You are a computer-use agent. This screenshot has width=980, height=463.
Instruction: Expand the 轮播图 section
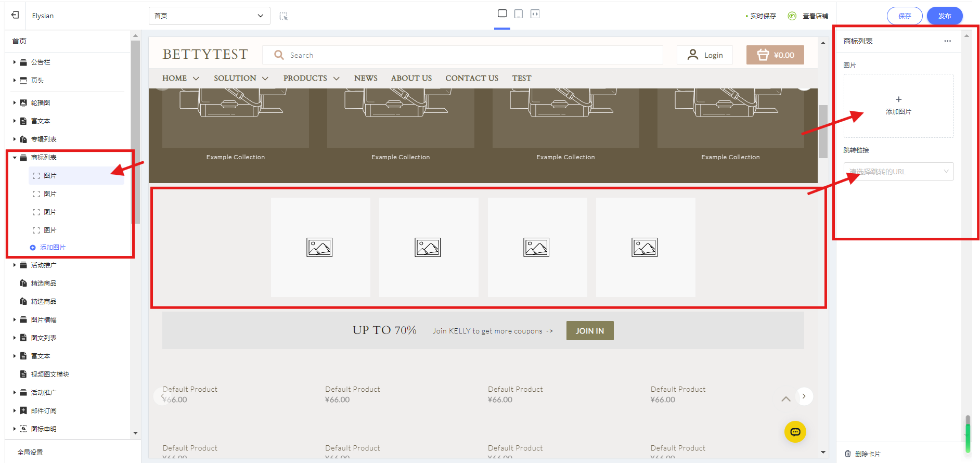click(15, 103)
